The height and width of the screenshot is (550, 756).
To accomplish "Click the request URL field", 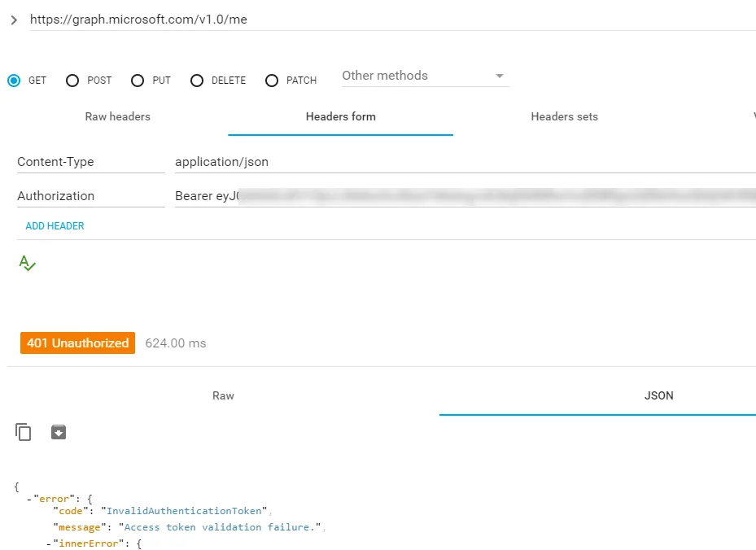I will click(392, 20).
